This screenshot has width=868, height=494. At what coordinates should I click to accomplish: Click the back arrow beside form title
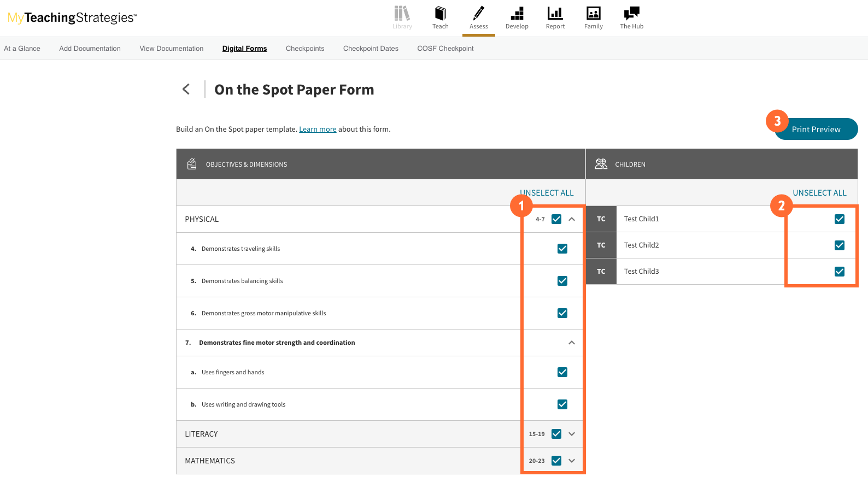(x=186, y=89)
